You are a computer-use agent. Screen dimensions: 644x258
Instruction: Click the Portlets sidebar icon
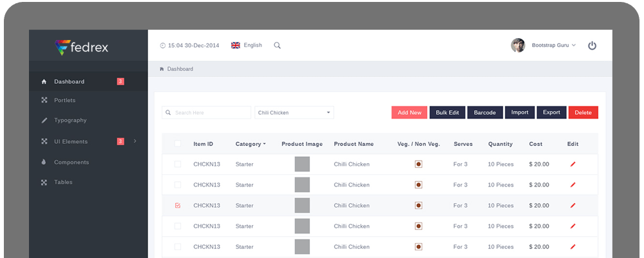pyautogui.click(x=44, y=100)
